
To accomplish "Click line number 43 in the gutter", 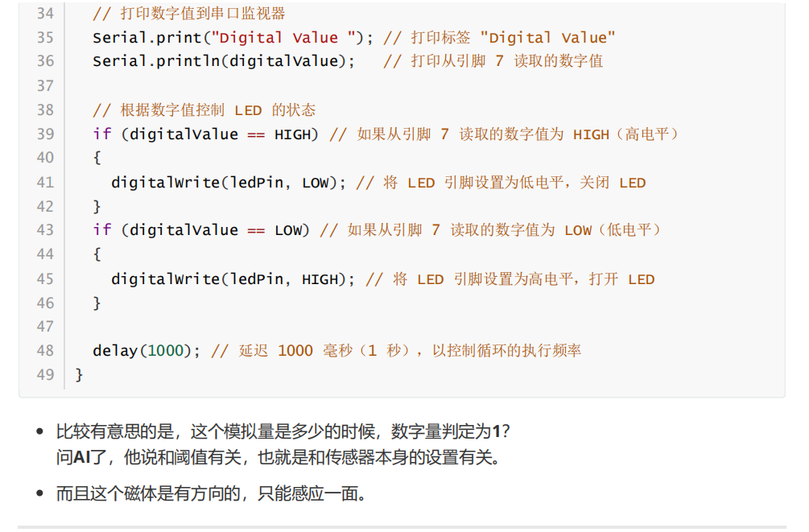I will (45, 229).
